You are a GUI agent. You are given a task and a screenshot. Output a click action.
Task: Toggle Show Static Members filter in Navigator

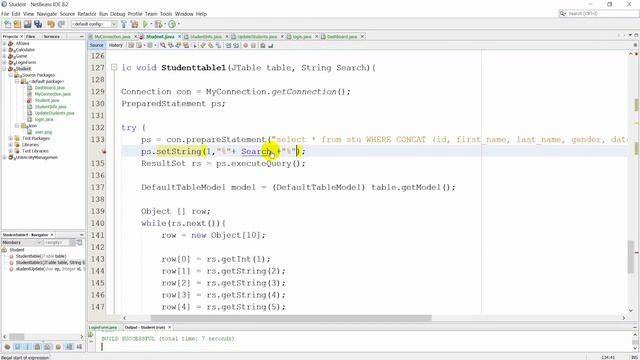pos(27,347)
